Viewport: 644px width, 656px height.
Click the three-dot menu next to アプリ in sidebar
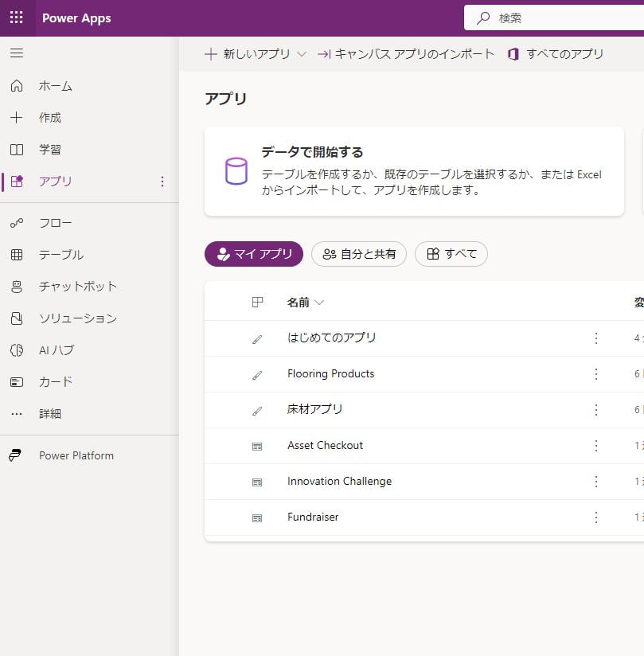coord(162,182)
